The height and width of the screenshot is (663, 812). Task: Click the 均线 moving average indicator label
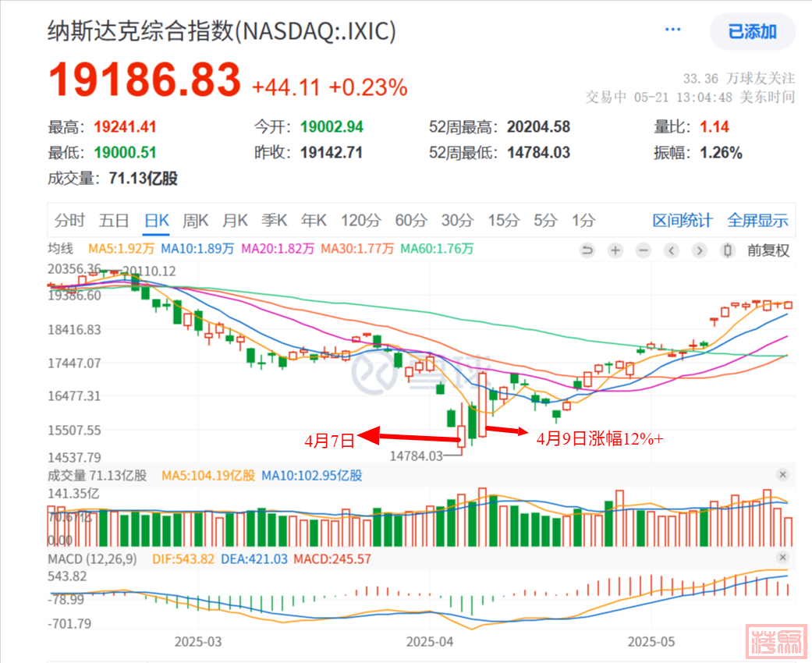pyautogui.click(x=61, y=249)
